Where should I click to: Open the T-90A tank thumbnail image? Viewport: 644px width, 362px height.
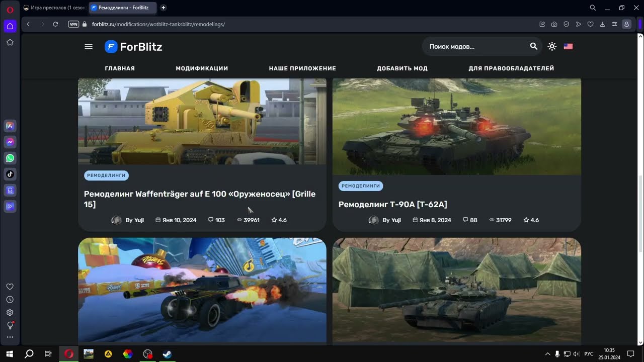[x=457, y=127]
